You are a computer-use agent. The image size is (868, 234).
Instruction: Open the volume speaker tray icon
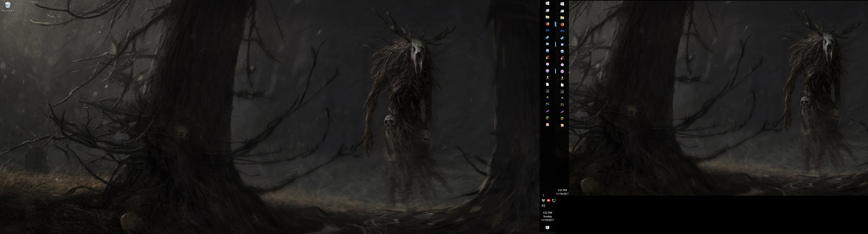point(543,205)
